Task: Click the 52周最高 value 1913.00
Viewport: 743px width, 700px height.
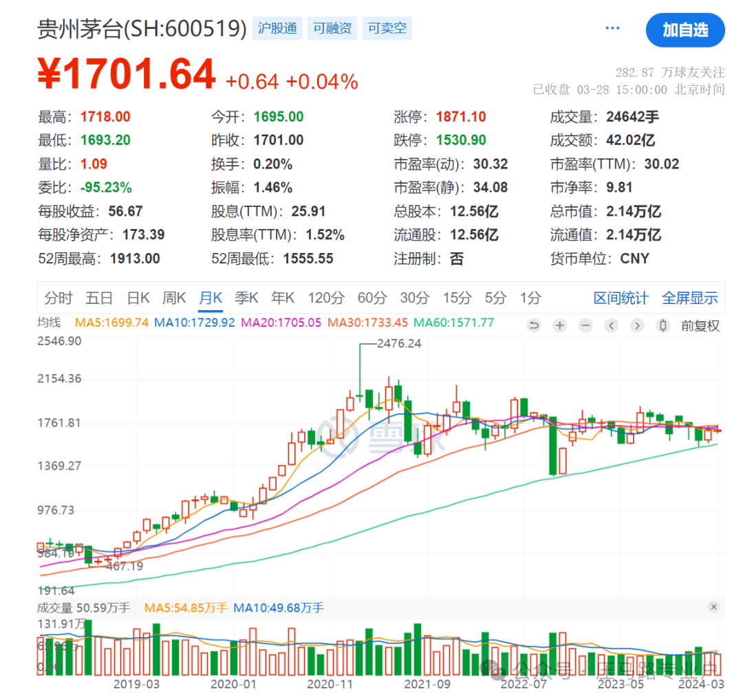Action: coord(135,259)
